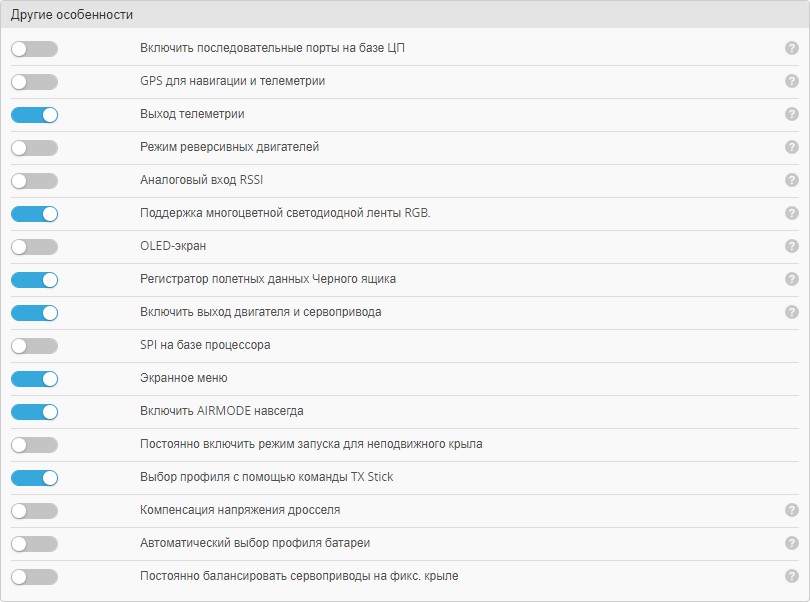Toggle off RGB светодиодной ленты support
This screenshot has height=602, width=810.
34,213
